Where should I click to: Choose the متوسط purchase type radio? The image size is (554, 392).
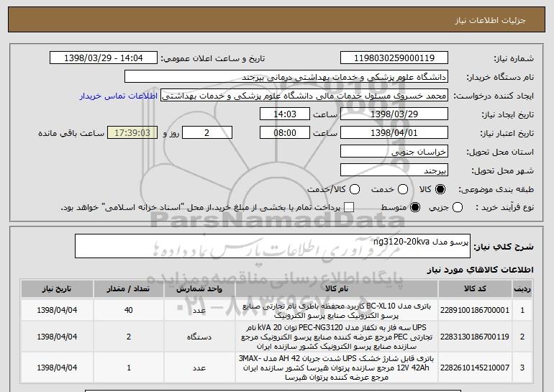click(x=415, y=207)
